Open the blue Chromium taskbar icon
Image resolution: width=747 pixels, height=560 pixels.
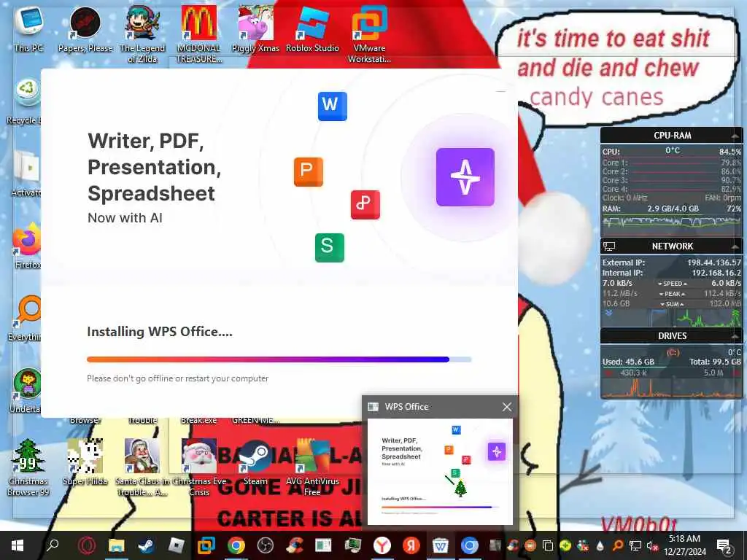469,545
